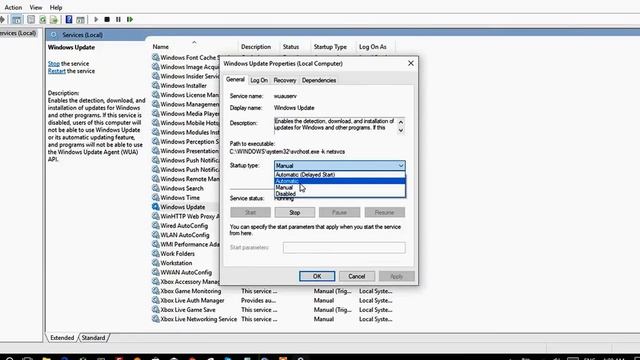Click gear icon beside WMI Performance Adapter

pyautogui.click(x=156, y=244)
